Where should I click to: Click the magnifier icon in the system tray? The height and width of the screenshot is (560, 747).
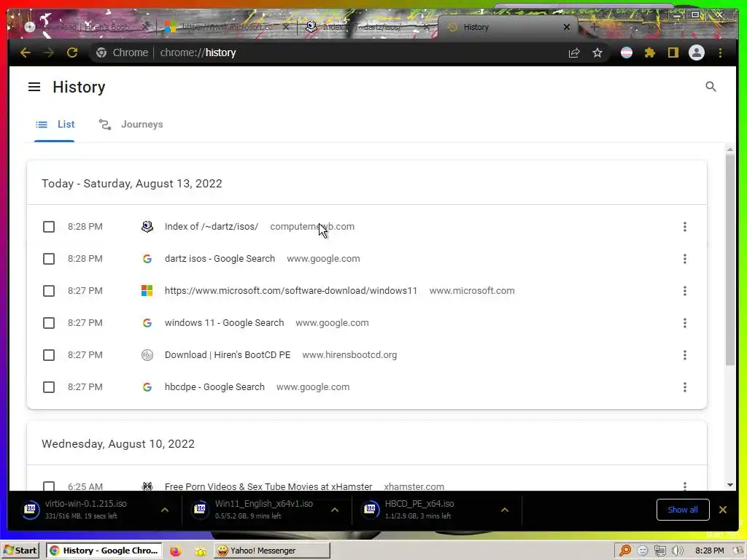(x=624, y=551)
